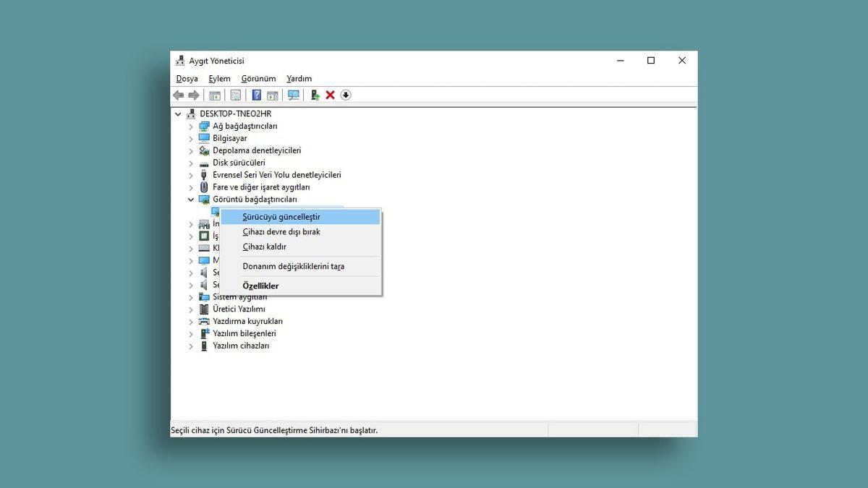
Task: Select Sürücüyü güncelleştir from context menu
Action: point(281,216)
